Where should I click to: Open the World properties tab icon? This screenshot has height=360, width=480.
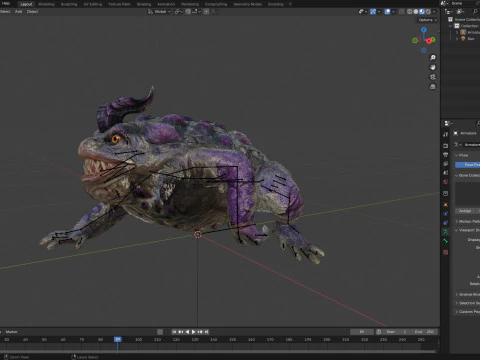click(x=446, y=182)
